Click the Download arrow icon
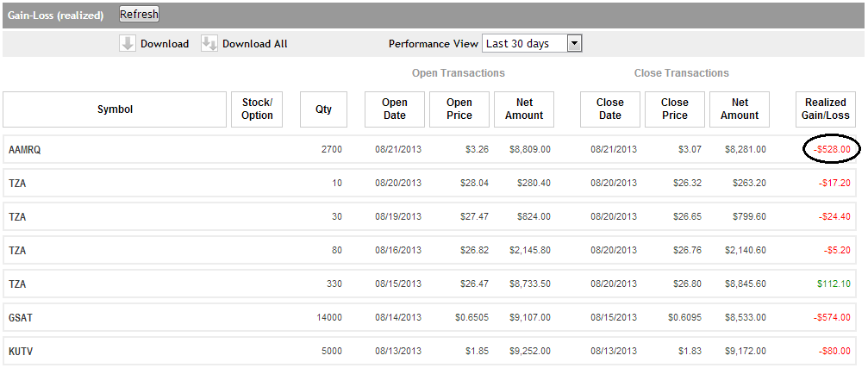 [128, 44]
